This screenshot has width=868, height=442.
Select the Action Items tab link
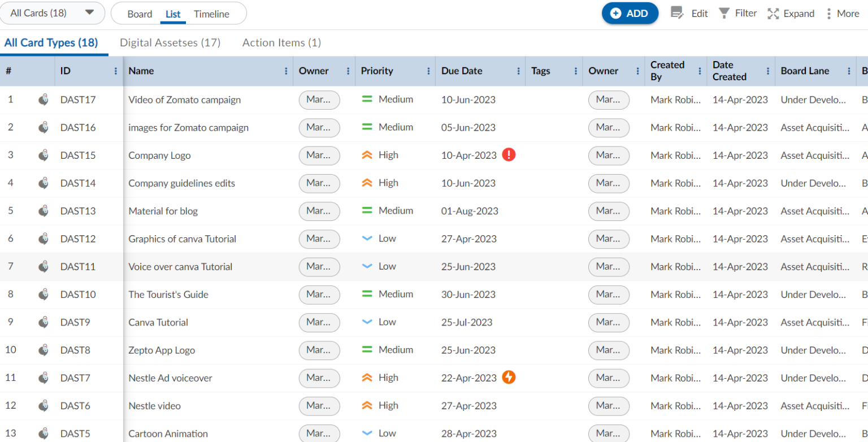[281, 42]
